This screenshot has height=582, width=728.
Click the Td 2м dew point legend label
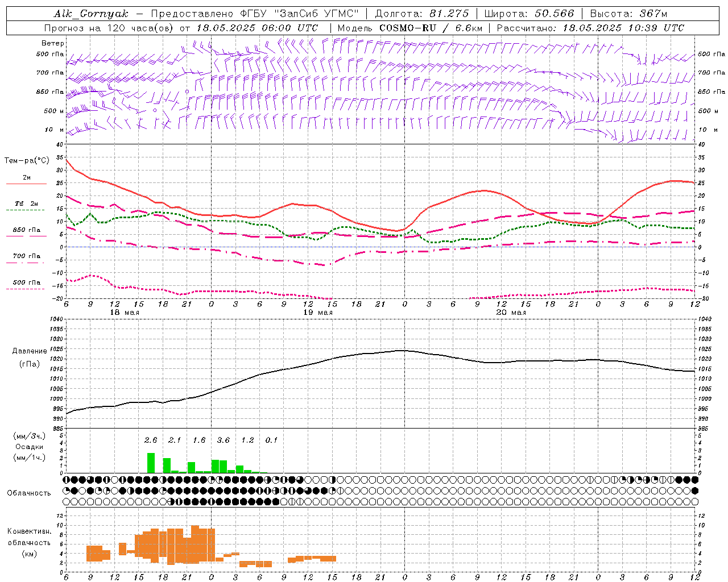(x=27, y=203)
